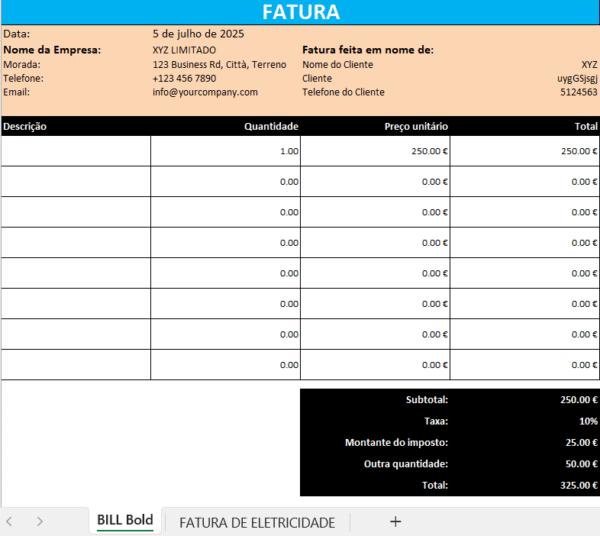Select the client phone value '5124563'
Viewport: 600px width, 536px height.
click(579, 92)
